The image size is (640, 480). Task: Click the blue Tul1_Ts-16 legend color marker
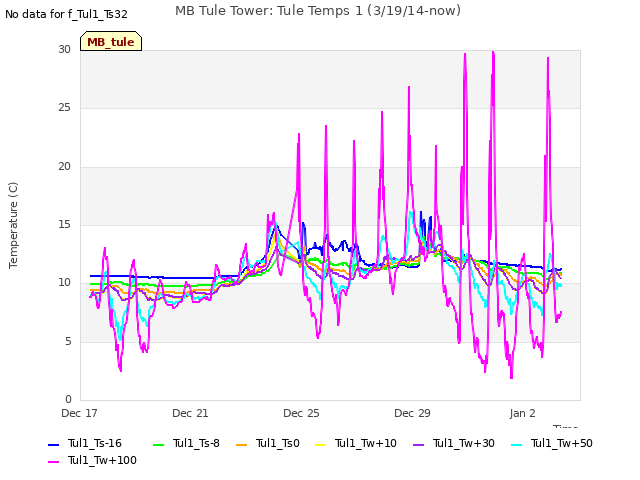[53, 444]
